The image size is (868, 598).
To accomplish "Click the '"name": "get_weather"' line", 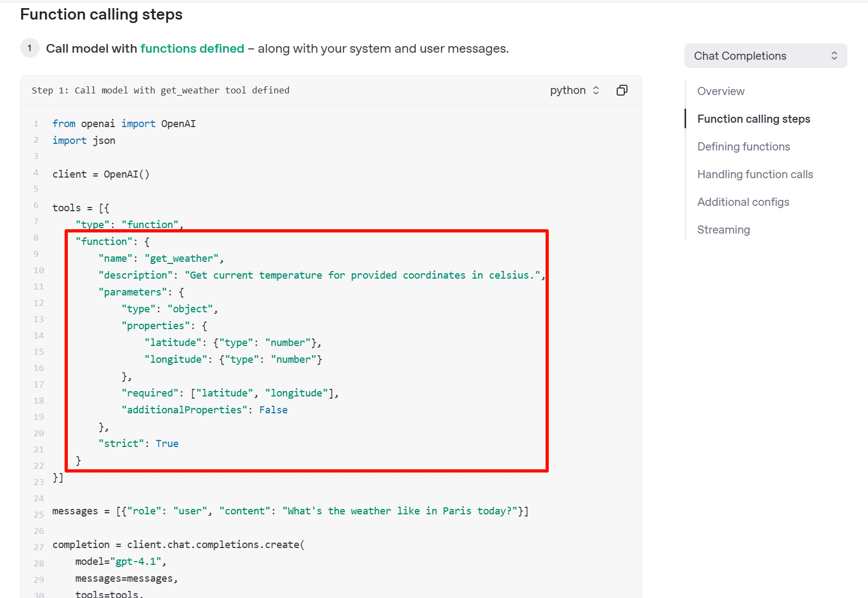I will point(161,259).
